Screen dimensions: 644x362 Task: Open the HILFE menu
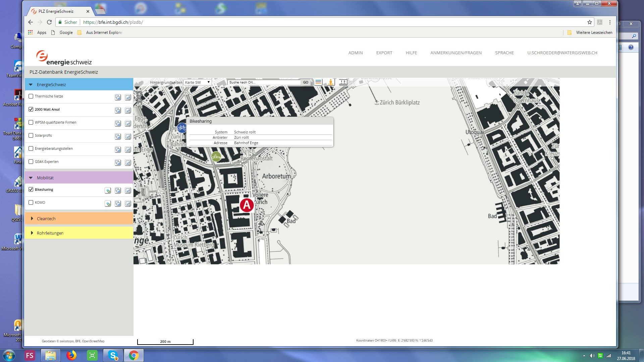(x=411, y=53)
